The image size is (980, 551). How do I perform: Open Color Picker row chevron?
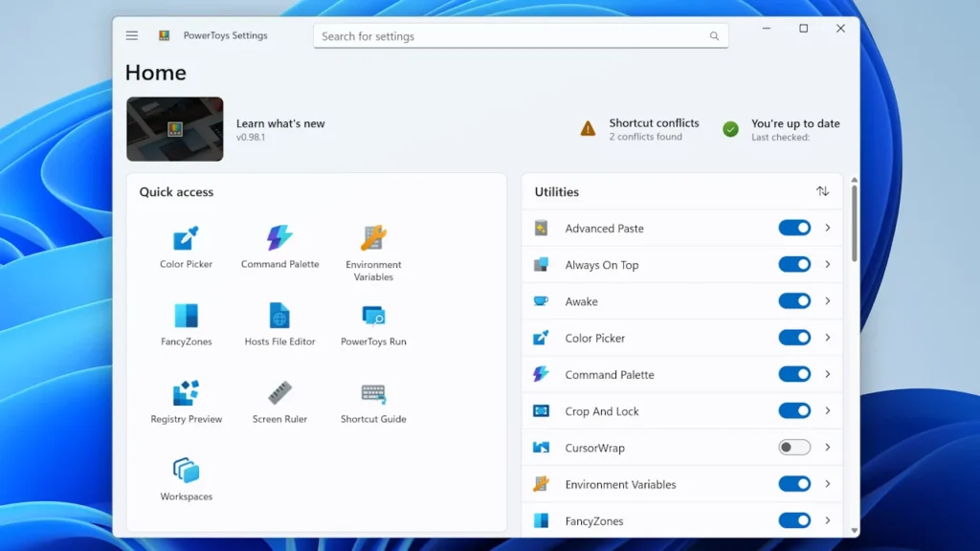point(828,338)
